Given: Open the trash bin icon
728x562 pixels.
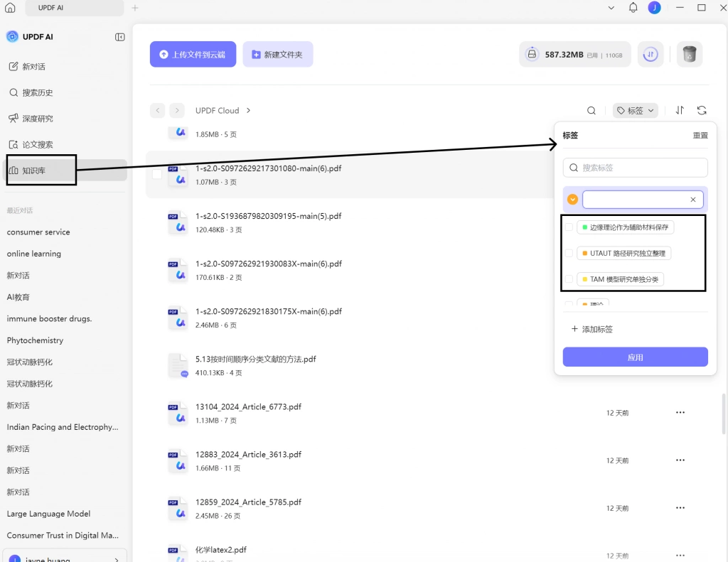Looking at the screenshot, I should (690, 55).
